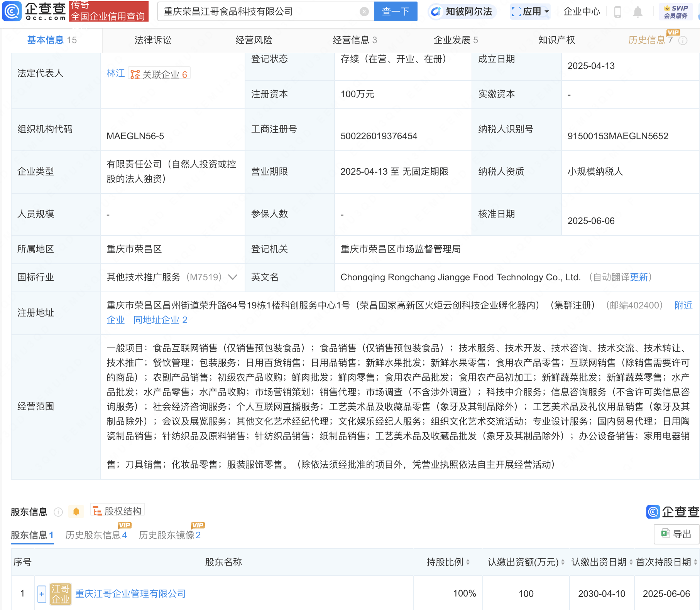Expand the 国标行业 industry classification chevron

click(x=232, y=277)
